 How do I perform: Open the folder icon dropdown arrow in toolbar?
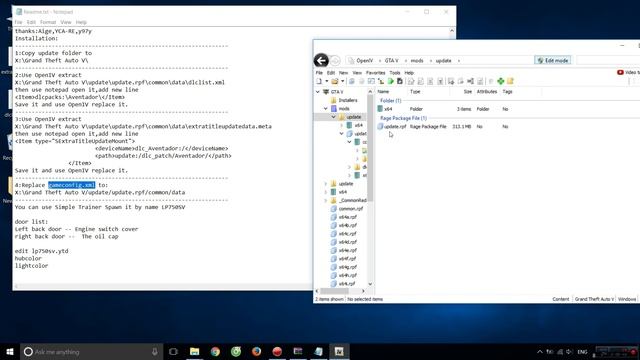342,81
